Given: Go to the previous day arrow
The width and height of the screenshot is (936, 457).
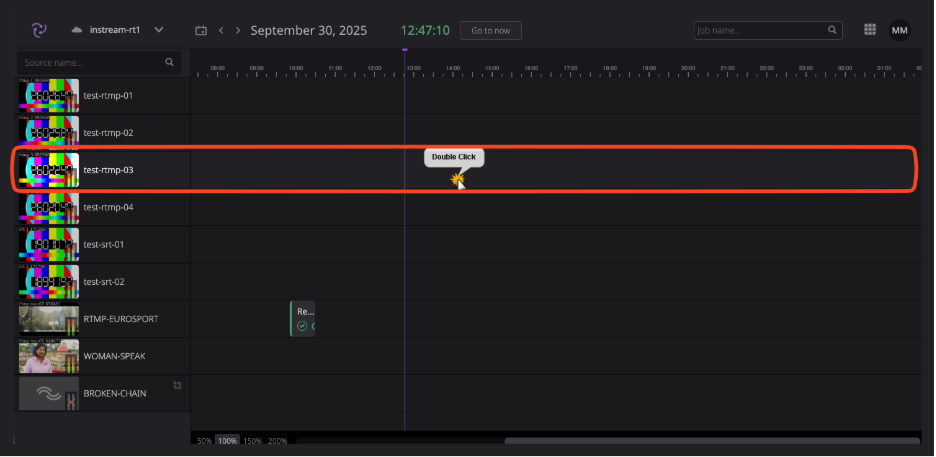Looking at the screenshot, I should (221, 30).
